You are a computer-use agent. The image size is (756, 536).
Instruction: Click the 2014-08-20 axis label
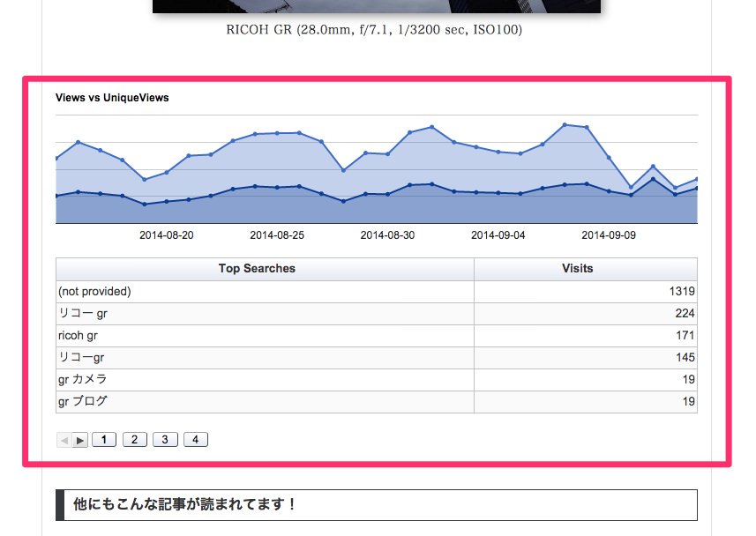pyautogui.click(x=167, y=235)
